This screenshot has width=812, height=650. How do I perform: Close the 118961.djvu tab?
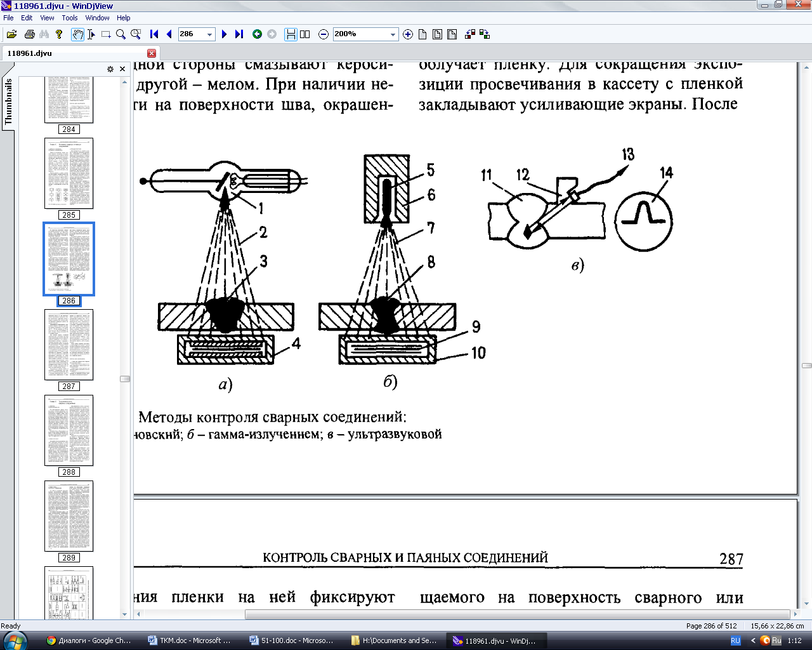(152, 53)
